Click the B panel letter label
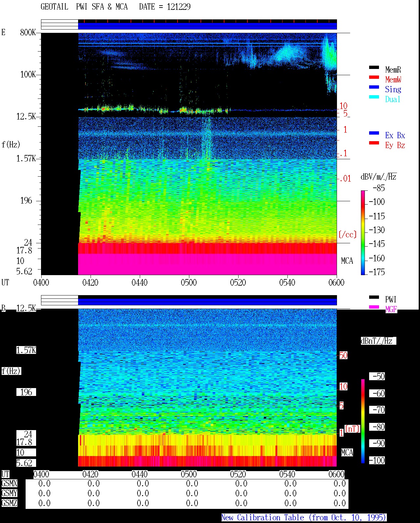 (x=3, y=308)
